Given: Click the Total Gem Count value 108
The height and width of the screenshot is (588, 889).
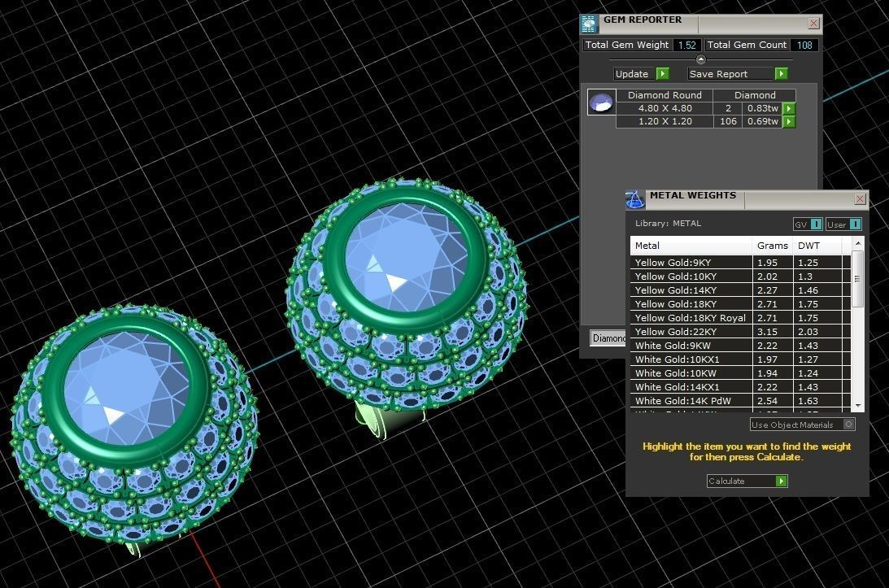Looking at the screenshot, I should (804, 45).
